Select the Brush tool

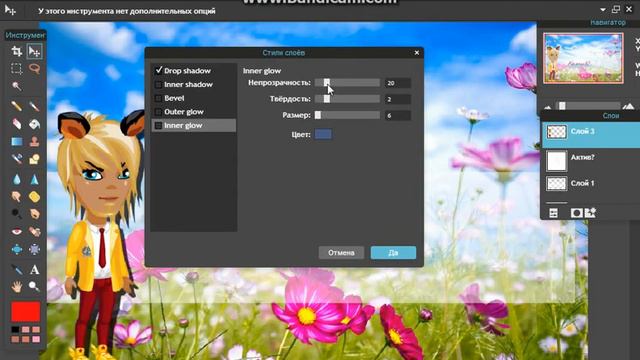tap(34, 106)
